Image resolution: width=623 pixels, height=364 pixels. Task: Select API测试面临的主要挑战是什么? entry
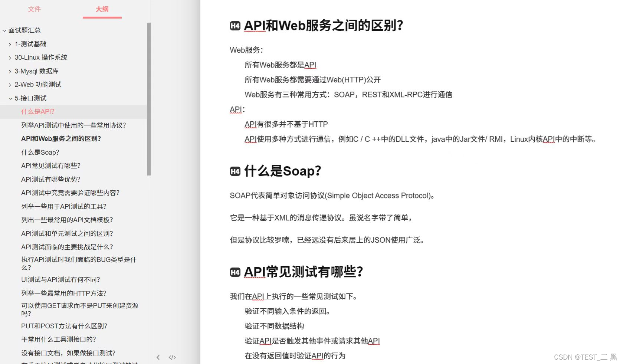click(x=67, y=247)
